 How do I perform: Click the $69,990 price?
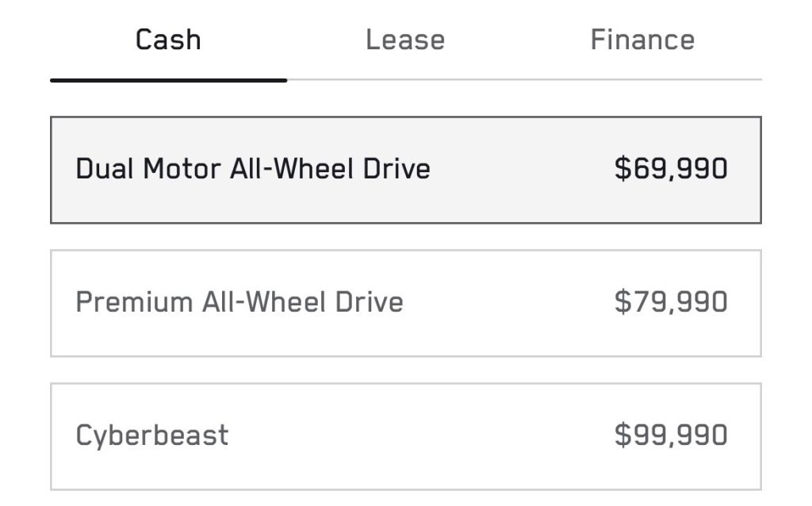click(671, 169)
